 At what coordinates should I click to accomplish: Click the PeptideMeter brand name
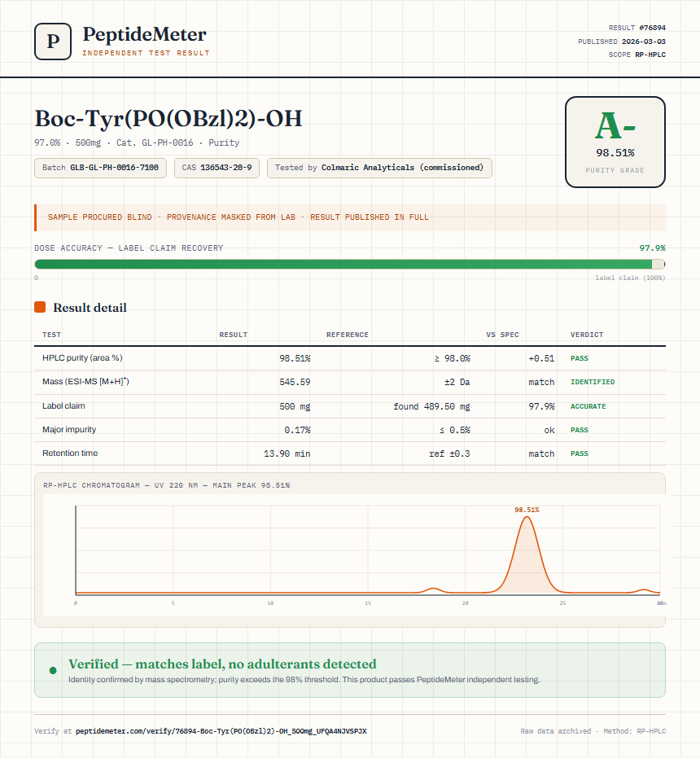tap(145, 34)
